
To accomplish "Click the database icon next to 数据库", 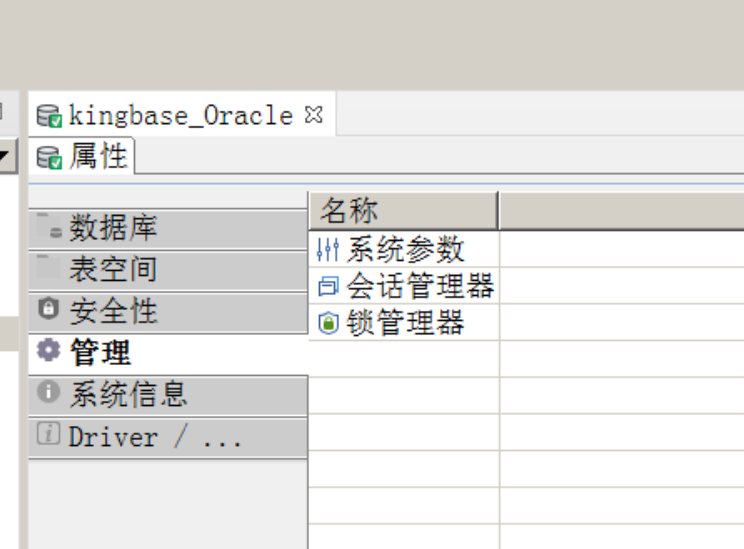I will click(48, 229).
